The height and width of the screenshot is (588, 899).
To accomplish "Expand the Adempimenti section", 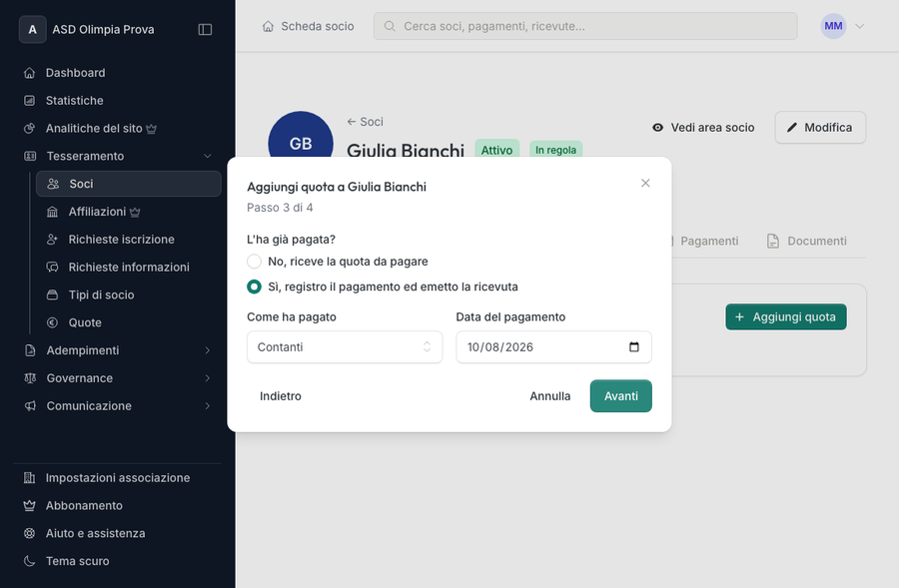I will 118,350.
